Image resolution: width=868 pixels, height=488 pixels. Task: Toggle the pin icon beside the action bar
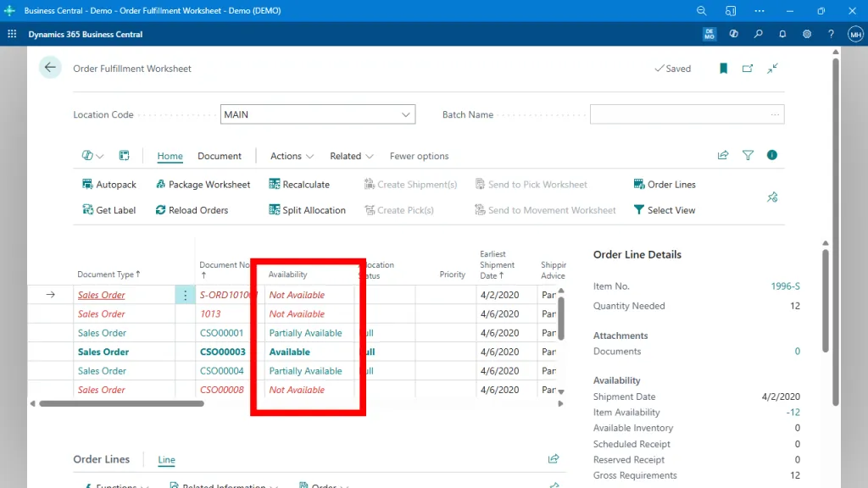(x=772, y=197)
